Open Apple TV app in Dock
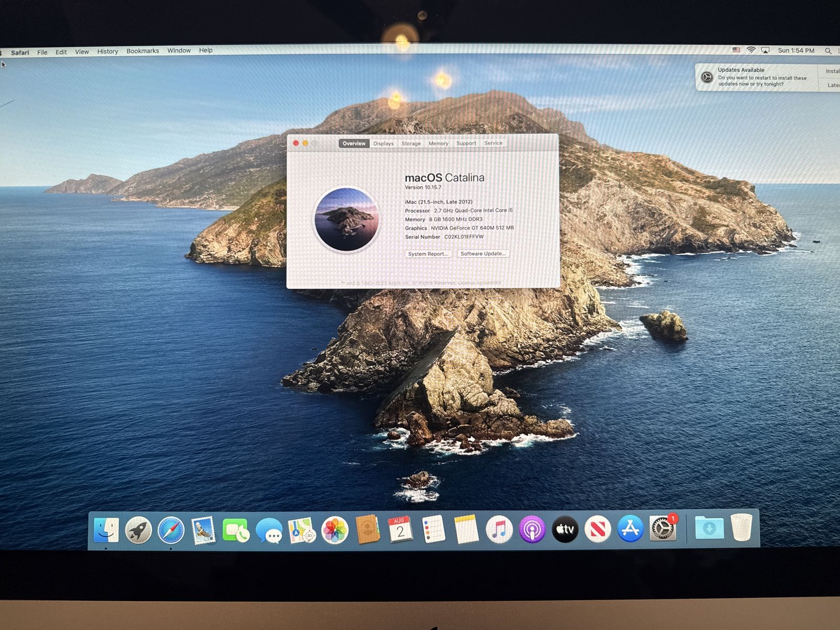The image size is (840, 630). [x=565, y=529]
